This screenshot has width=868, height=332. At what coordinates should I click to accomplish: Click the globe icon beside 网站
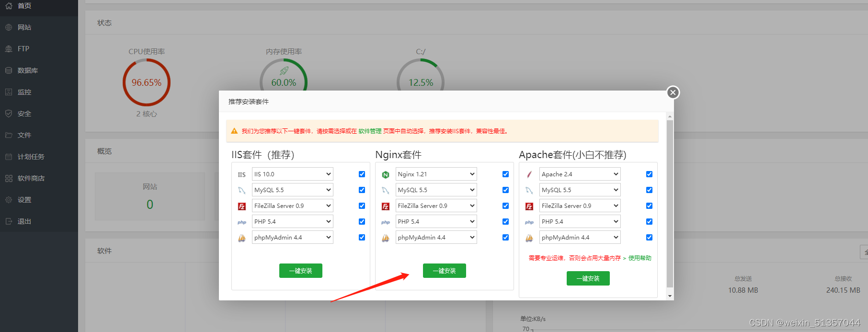click(9, 27)
